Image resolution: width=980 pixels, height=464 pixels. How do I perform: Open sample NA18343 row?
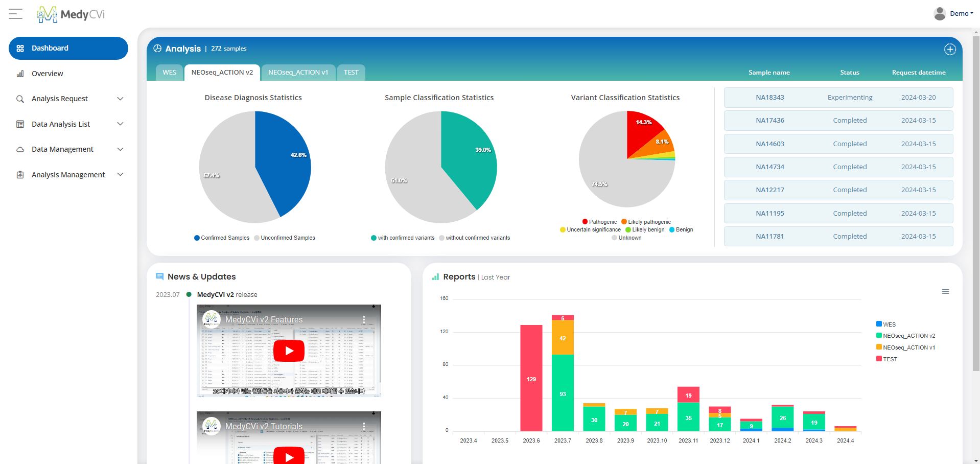point(838,98)
